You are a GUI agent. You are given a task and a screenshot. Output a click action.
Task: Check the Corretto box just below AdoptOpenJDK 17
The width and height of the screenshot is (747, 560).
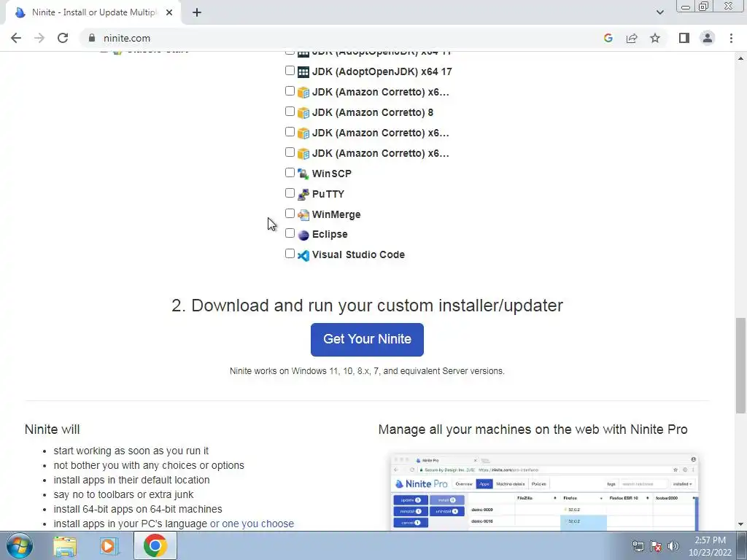(290, 91)
